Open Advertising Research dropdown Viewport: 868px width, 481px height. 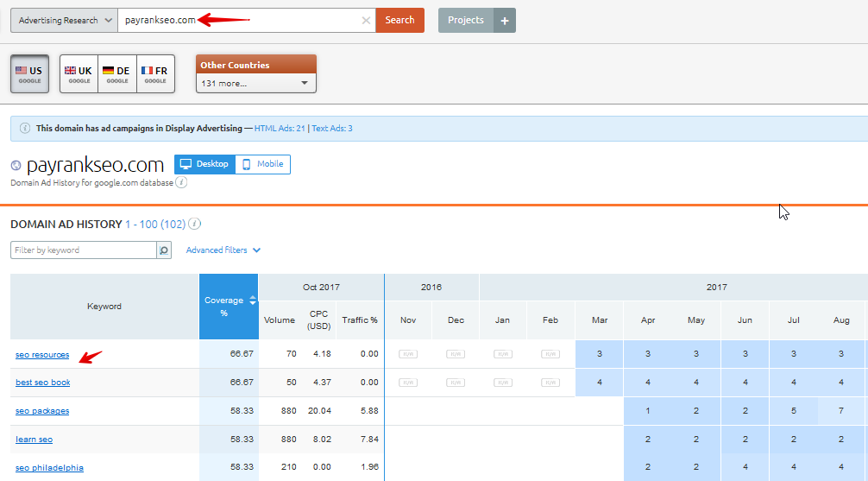(x=64, y=21)
